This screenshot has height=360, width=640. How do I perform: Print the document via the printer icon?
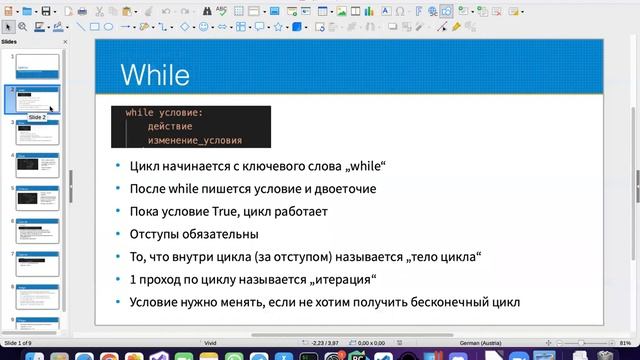[82, 11]
